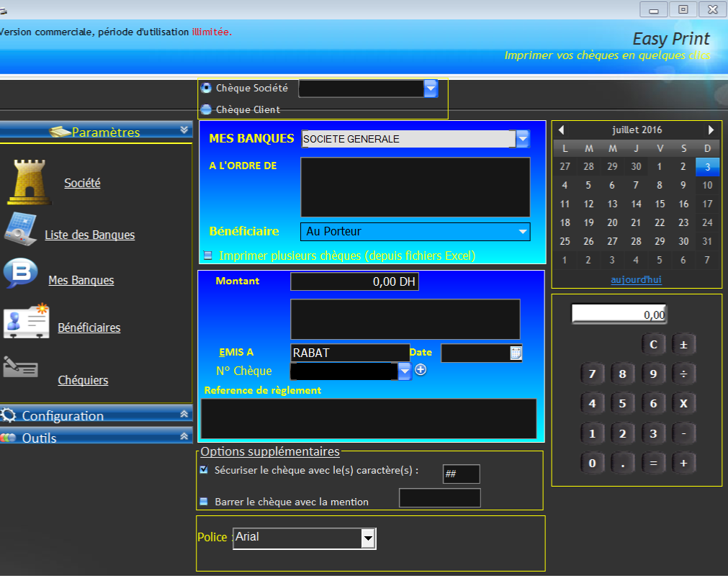Open the Chéquiers link
728x578 pixels.
click(83, 380)
